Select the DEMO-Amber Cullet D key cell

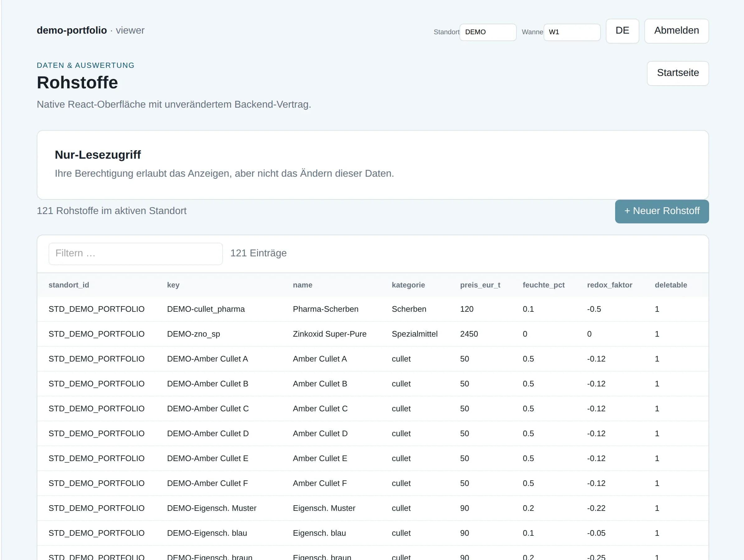point(208,433)
